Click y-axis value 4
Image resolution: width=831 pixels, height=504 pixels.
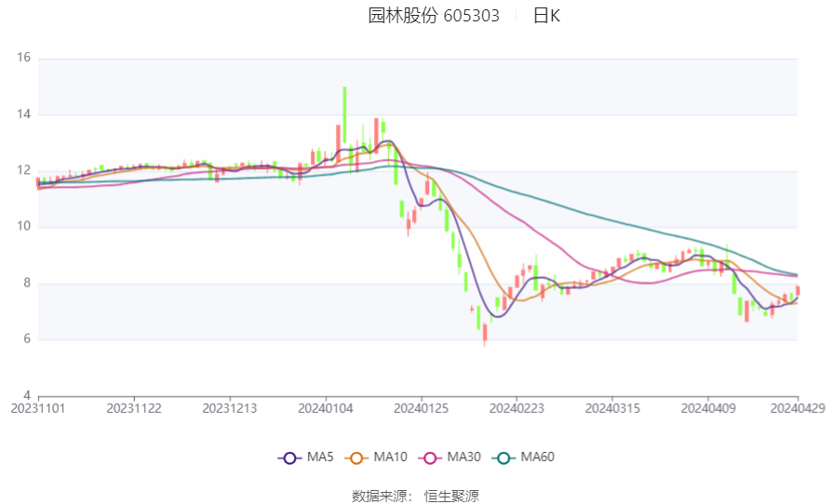pyautogui.click(x=27, y=395)
